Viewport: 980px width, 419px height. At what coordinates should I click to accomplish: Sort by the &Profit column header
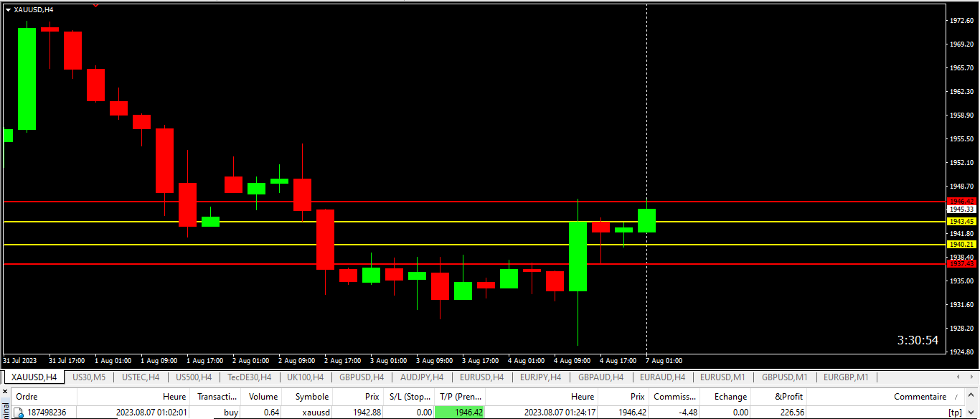tap(779, 397)
